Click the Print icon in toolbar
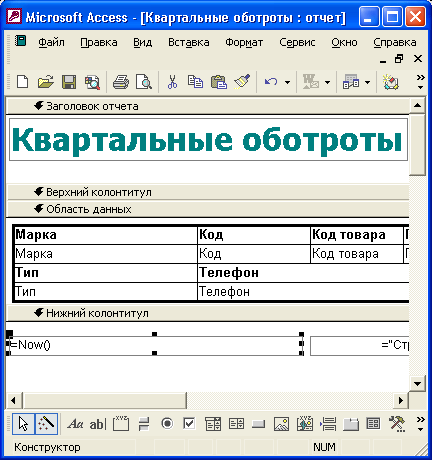The image size is (432, 460). (x=121, y=82)
